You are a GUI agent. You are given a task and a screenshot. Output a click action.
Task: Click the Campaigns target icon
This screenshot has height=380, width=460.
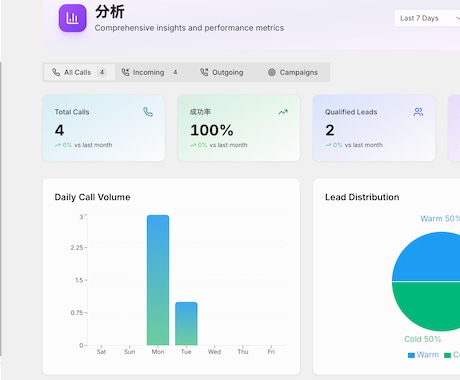[x=272, y=72]
